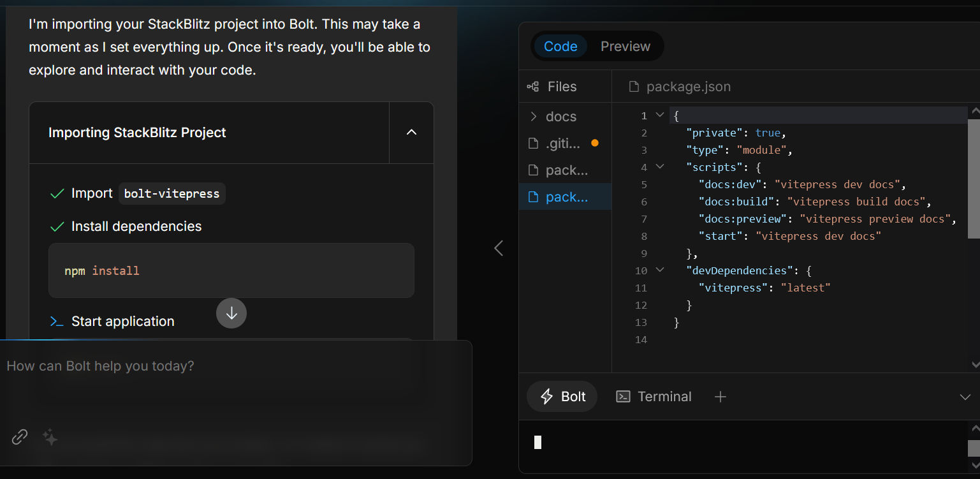The image size is (980, 479).
Task: Click the enhance prompt sparkle icon
Action: [50, 437]
